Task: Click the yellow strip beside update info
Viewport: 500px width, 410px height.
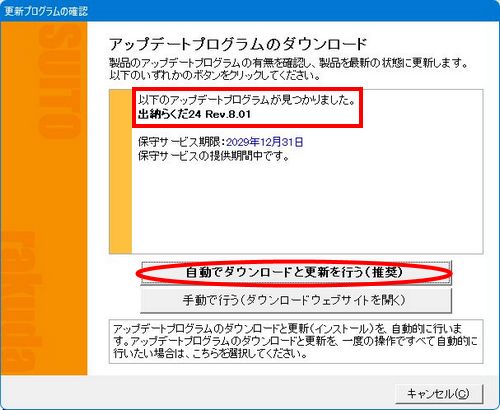Action: pos(120,171)
